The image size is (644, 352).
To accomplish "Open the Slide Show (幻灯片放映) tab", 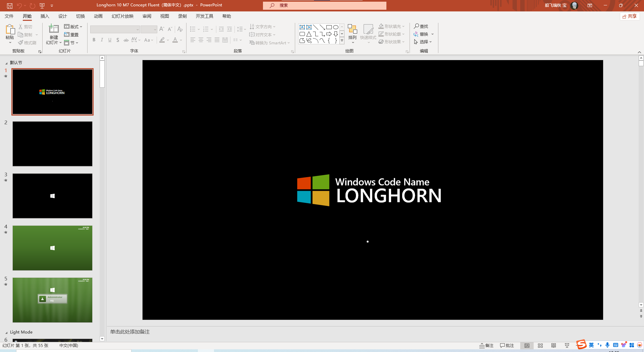I will tap(122, 16).
